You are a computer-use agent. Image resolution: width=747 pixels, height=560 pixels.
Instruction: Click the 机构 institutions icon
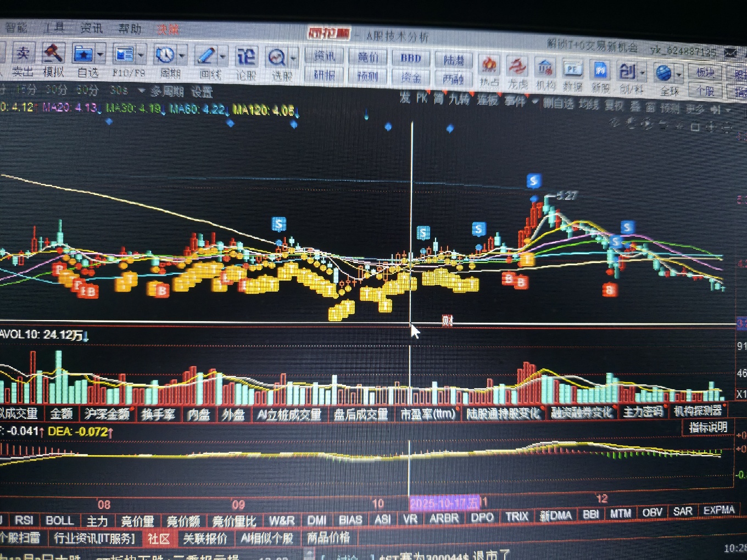tap(545, 68)
